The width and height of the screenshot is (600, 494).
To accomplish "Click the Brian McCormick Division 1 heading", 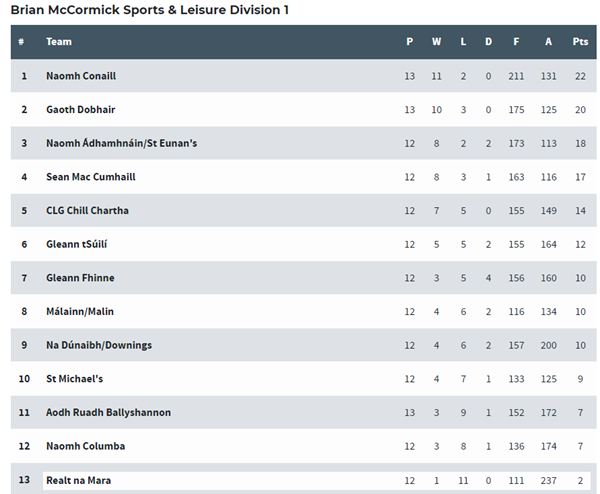I will click(150, 10).
